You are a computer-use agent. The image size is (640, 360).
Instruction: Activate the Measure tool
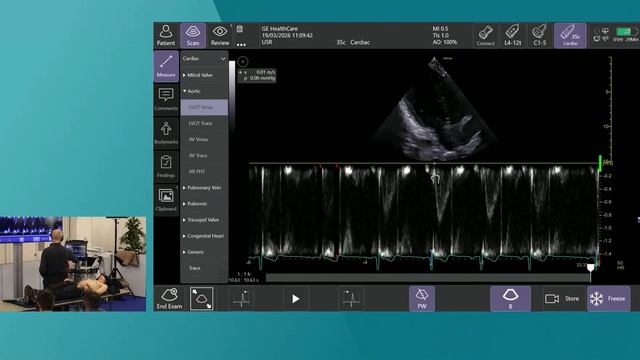[x=166, y=66]
